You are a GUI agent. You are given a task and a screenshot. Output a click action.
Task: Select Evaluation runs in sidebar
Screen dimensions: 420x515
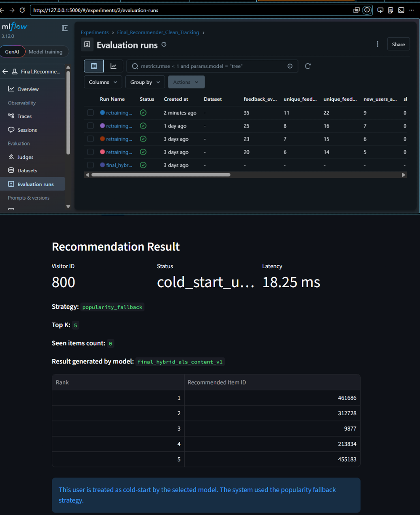tap(33, 184)
